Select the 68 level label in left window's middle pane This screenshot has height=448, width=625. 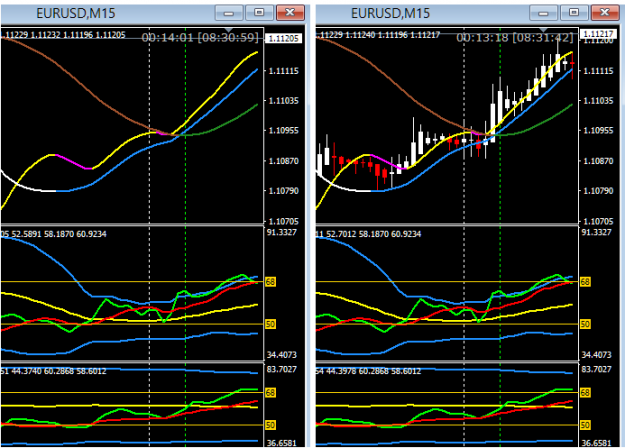pos(270,282)
